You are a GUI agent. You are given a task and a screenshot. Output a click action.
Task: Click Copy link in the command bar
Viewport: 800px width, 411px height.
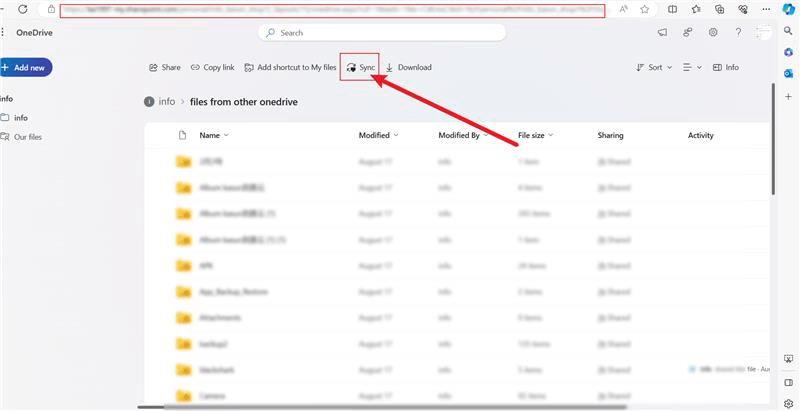(x=213, y=67)
